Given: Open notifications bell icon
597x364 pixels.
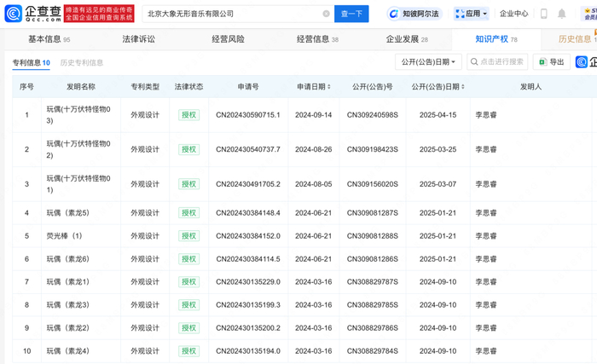Looking at the screenshot, I should click(562, 14).
